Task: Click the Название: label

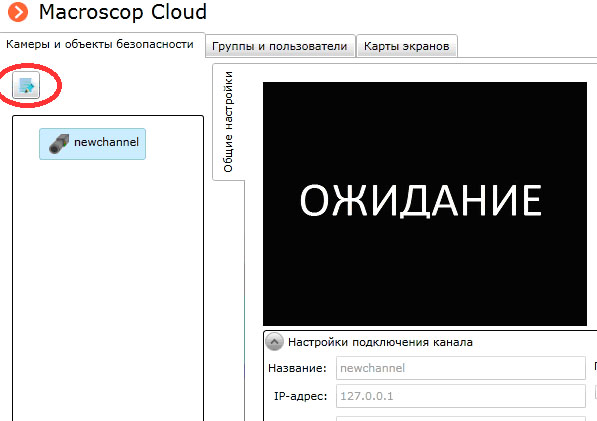Action: pyautogui.click(x=297, y=368)
